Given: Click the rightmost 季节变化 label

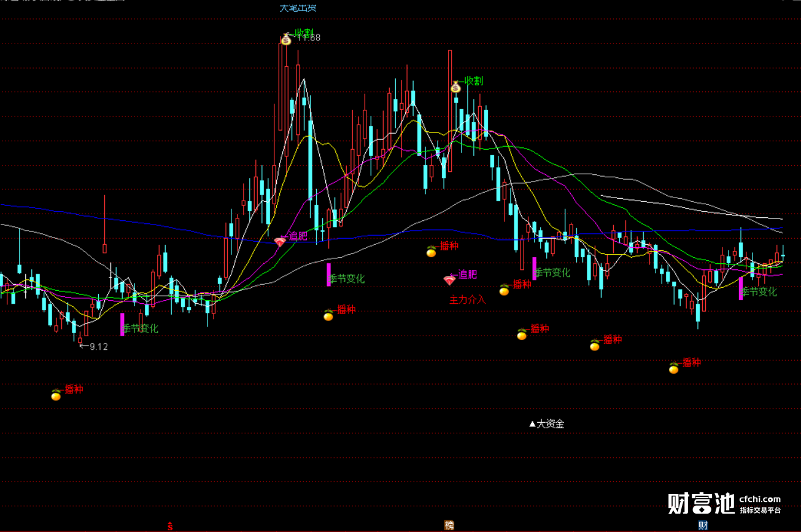Looking at the screenshot, I should tap(759, 291).
